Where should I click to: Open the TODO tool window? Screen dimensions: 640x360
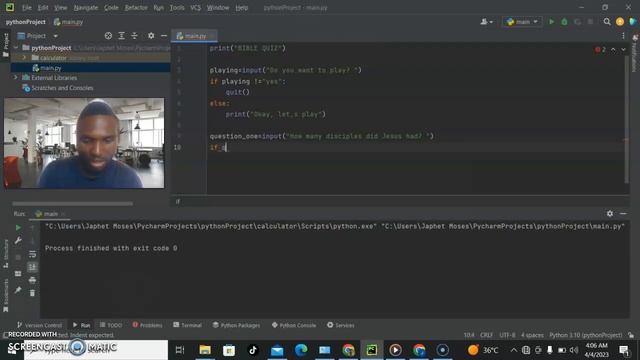click(111, 325)
